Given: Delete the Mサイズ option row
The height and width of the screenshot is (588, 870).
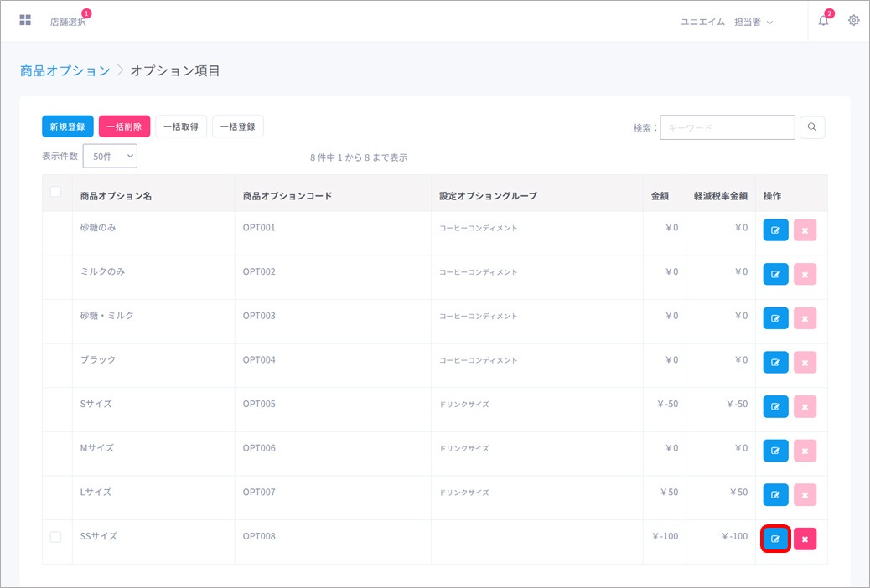Looking at the screenshot, I should (805, 451).
